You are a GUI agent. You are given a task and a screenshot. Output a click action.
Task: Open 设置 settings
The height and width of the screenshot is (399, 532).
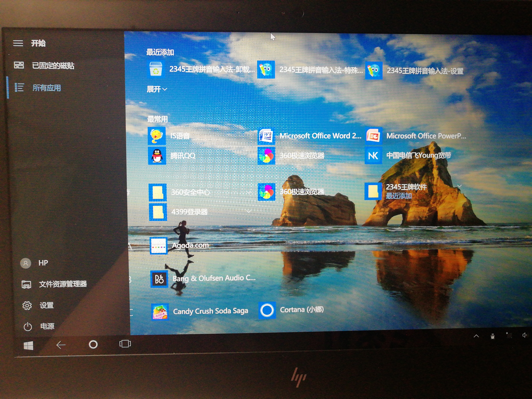click(x=38, y=305)
